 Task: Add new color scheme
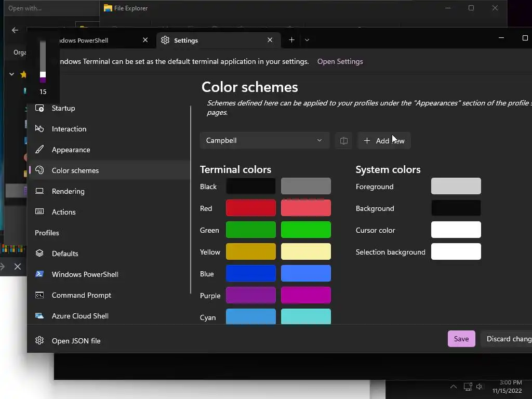coord(384,140)
